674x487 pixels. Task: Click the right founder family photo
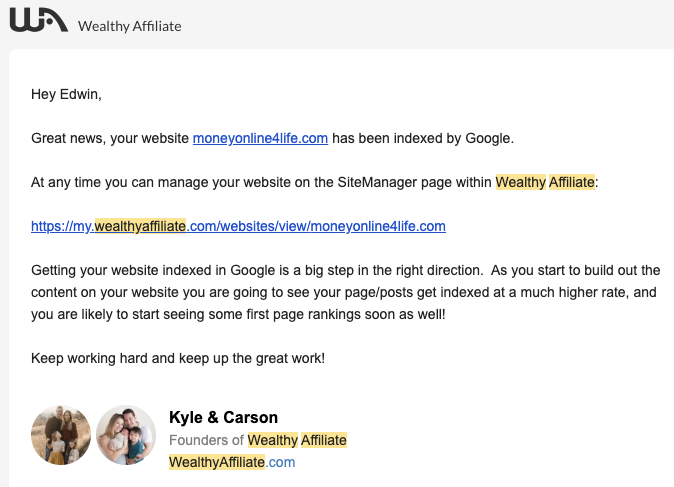coord(126,435)
